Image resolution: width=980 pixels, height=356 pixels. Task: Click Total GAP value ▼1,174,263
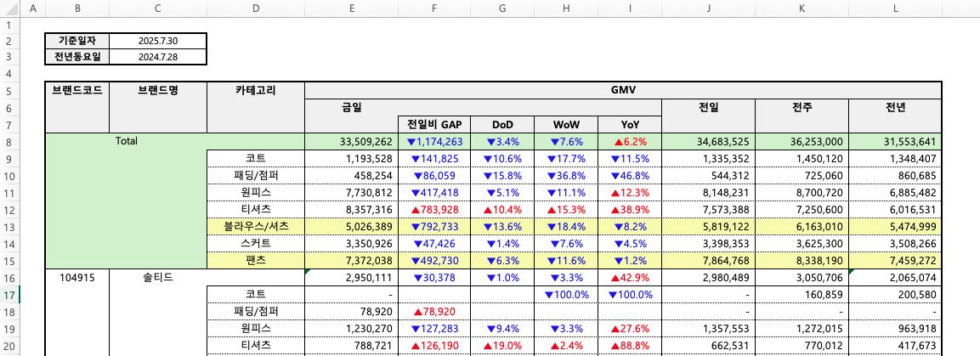click(434, 142)
